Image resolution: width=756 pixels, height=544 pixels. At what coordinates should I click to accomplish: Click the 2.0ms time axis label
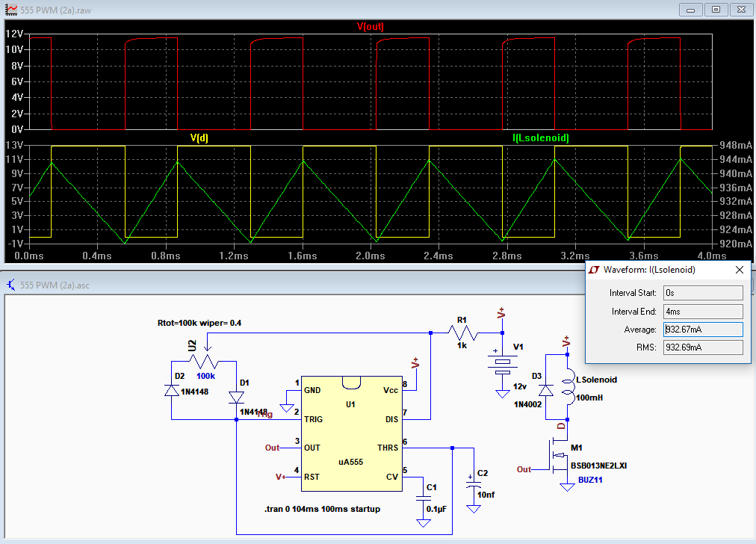click(371, 256)
